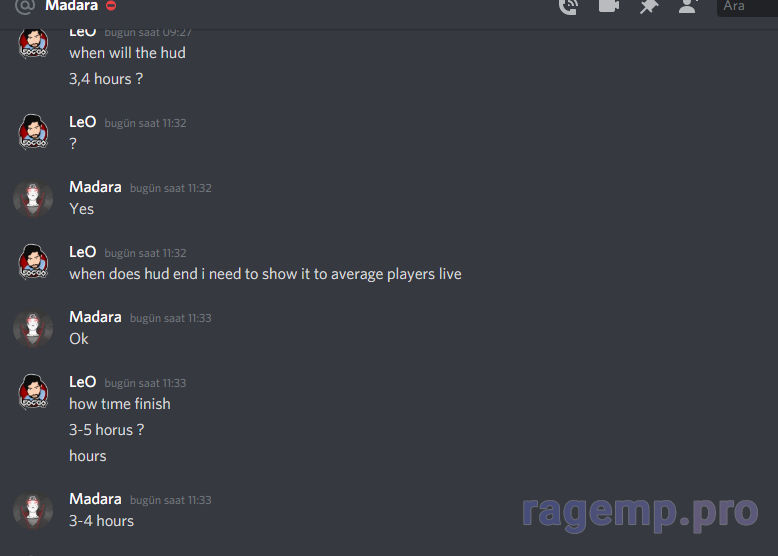
Task: Click the red do-not-disturb status icon
Action: click(x=111, y=5)
